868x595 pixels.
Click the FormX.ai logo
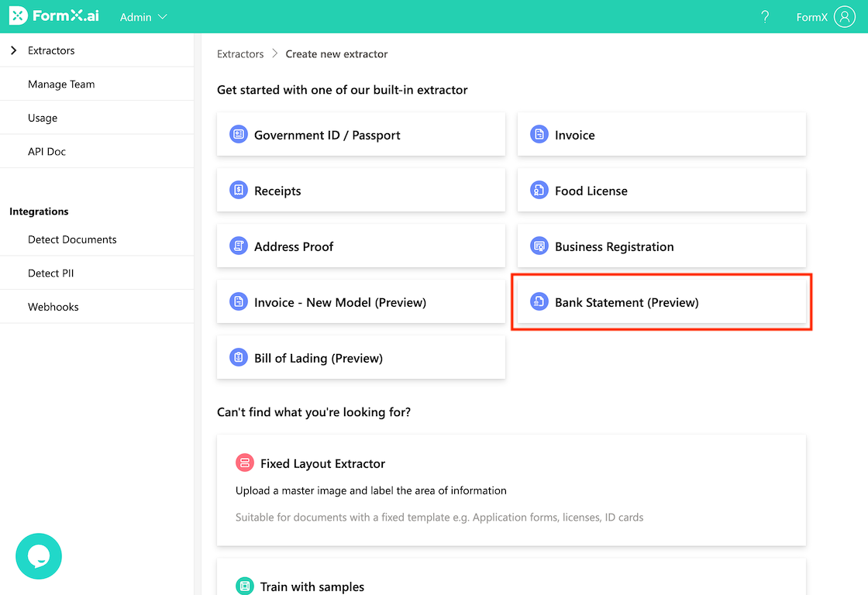[54, 16]
